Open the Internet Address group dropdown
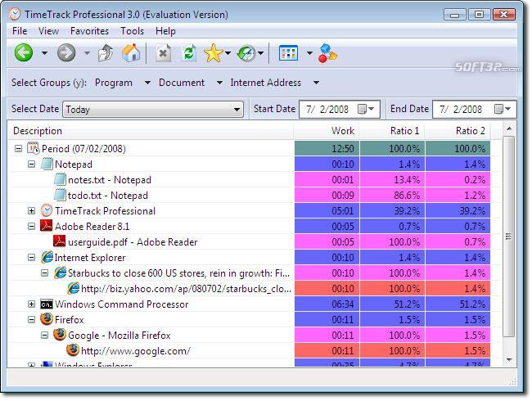 click(316, 83)
